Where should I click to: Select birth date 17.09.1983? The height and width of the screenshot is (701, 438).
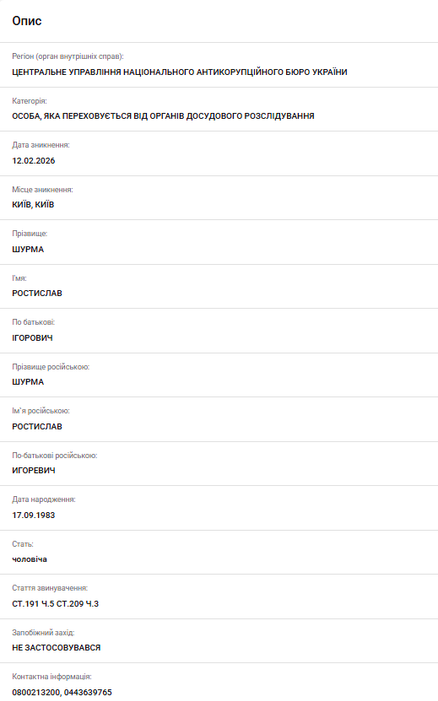(34, 515)
